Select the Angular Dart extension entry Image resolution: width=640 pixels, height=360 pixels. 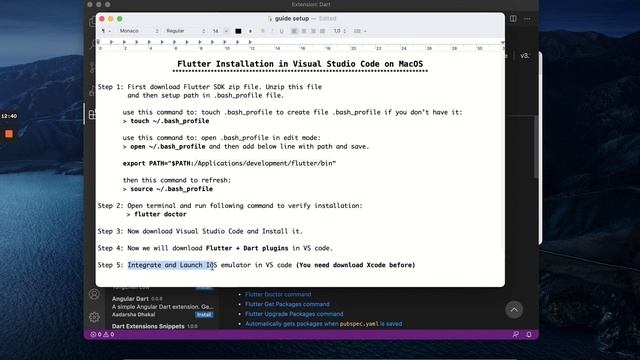pyautogui.click(x=162, y=307)
